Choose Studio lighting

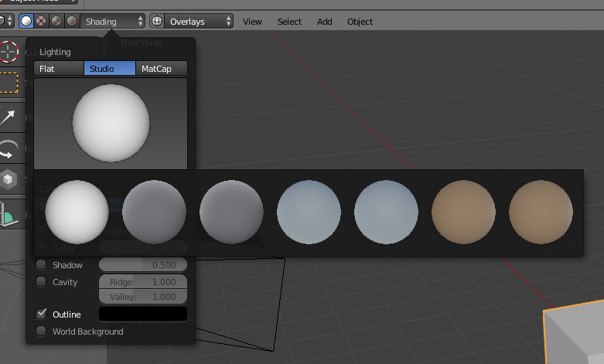point(110,69)
